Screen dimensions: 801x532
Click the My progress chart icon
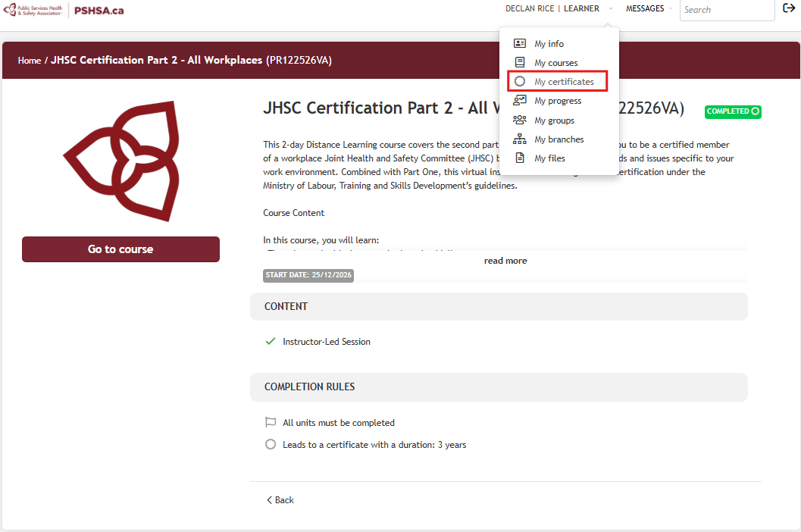tap(520, 100)
